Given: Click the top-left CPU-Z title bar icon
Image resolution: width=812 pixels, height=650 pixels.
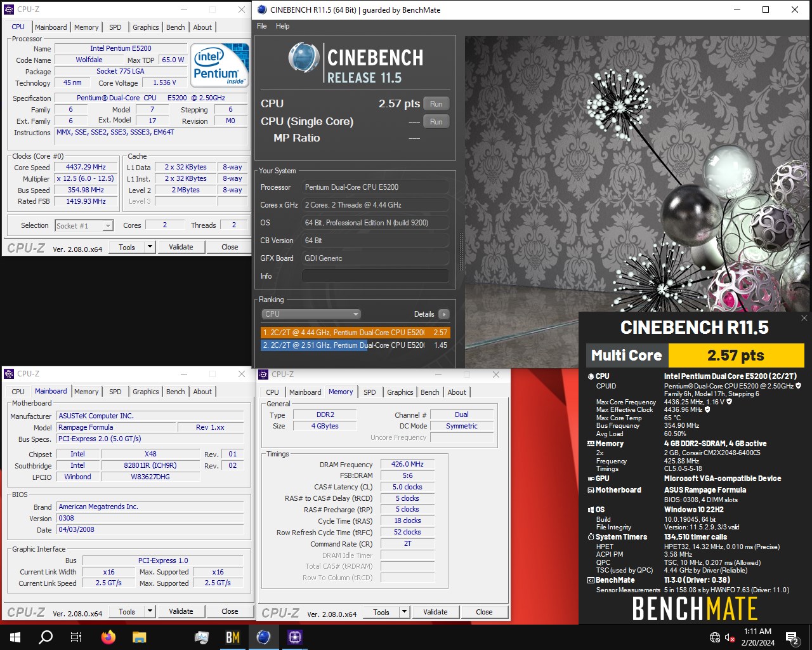Looking at the screenshot, I should (x=9, y=10).
